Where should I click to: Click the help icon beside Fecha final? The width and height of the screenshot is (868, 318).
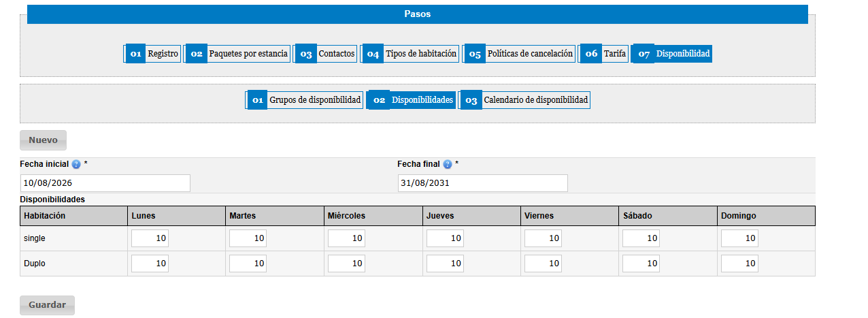[448, 165]
